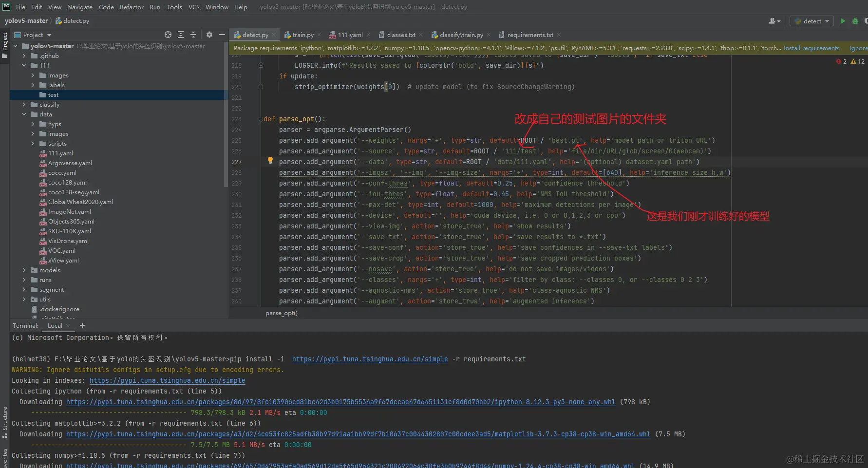This screenshot has width=868, height=468.
Task: Open the Refactor menu
Action: pyautogui.click(x=132, y=7)
